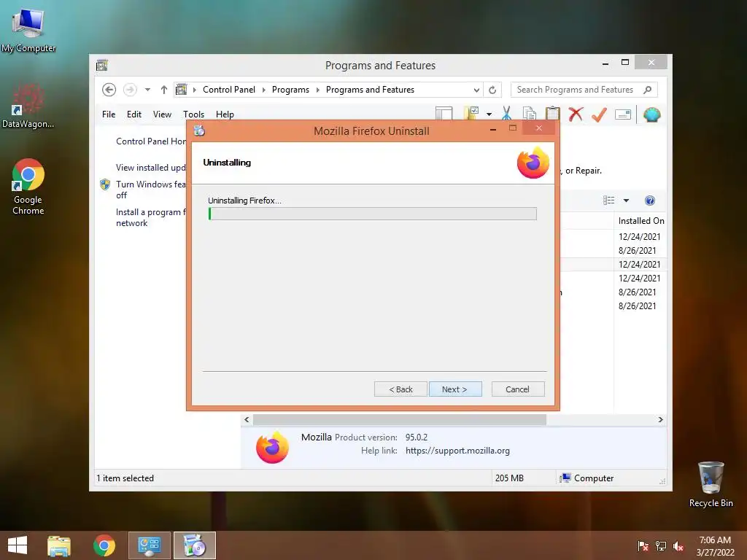Click the https://support.mozilla.org help link

pos(457,451)
